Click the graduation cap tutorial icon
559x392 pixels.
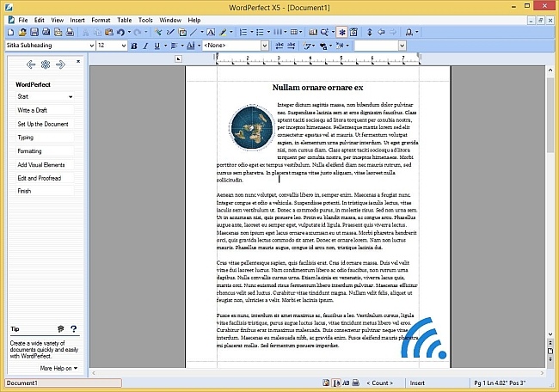(x=60, y=328)
